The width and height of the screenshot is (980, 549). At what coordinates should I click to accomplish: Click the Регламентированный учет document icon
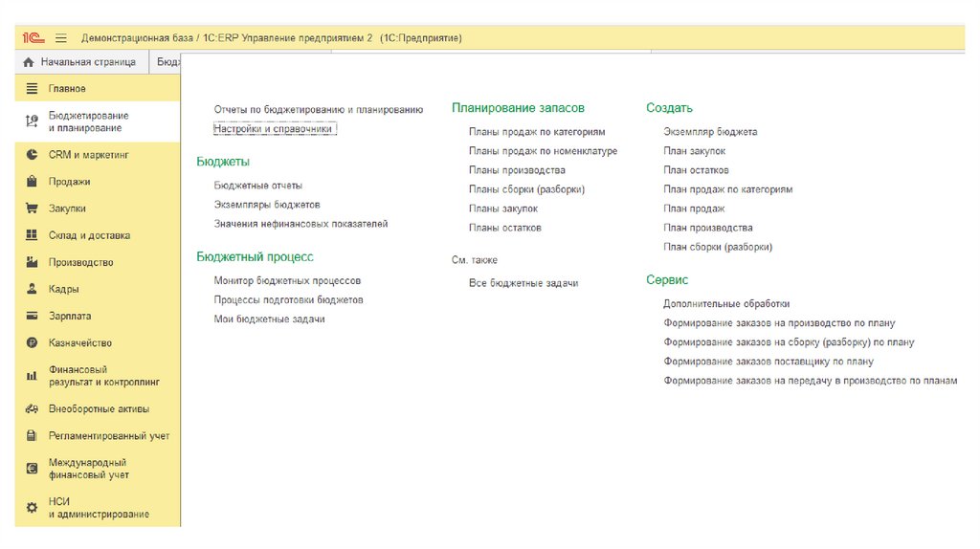point(32,436)
